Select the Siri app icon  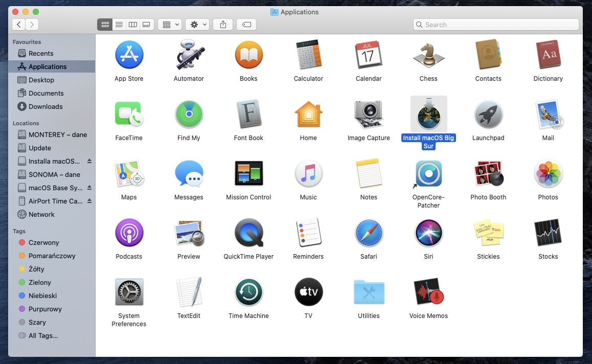pos(428,233)
